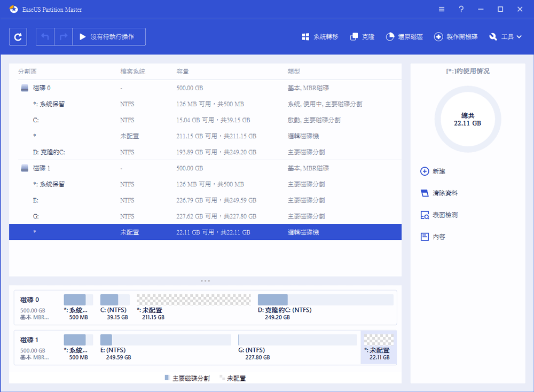Click 清除資料 wipe data action
Screen dimensions: 534x392
click(x=439, y=193)
